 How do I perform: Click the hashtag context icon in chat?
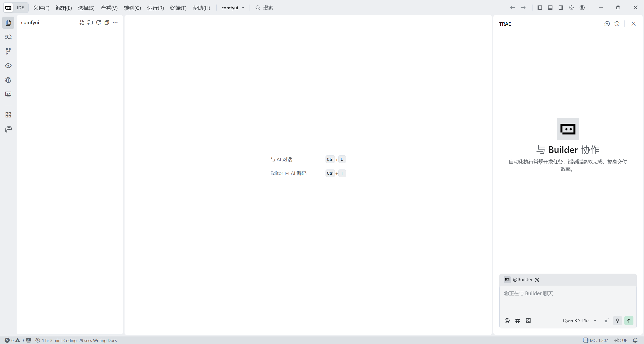click(x=517, y=321)
